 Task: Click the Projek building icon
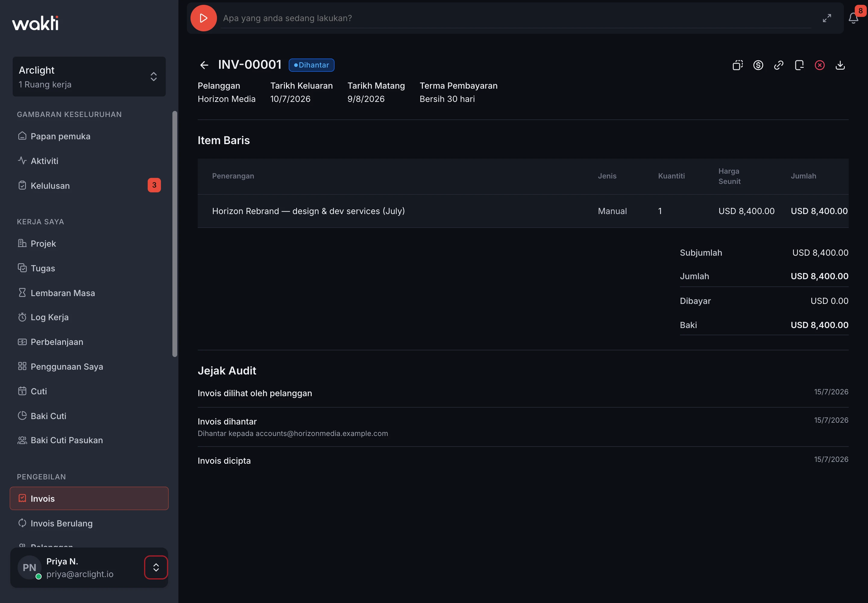[22, 243]
